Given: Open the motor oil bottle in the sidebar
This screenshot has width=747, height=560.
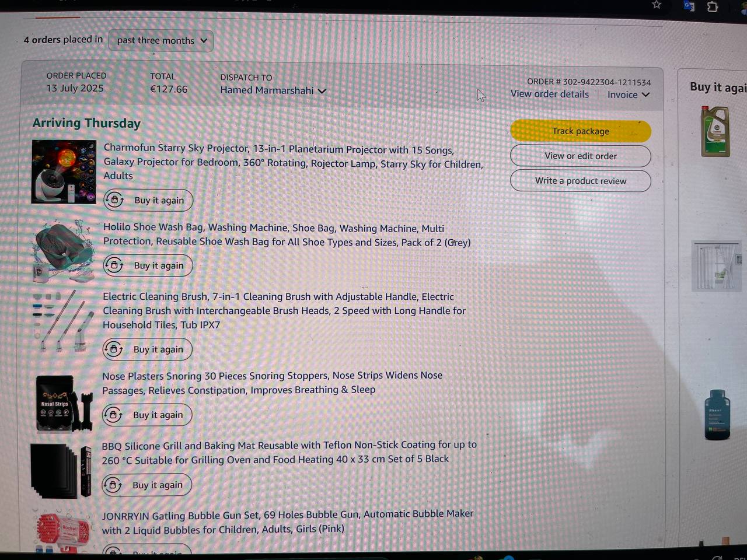Looking at the screenshot, I should pyautogui.click(x=715, y=131).
